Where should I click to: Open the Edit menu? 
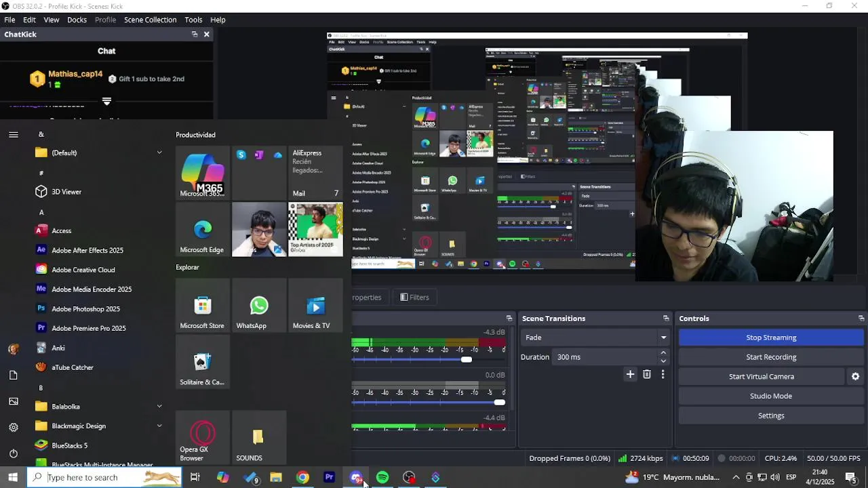pos(29,20)
